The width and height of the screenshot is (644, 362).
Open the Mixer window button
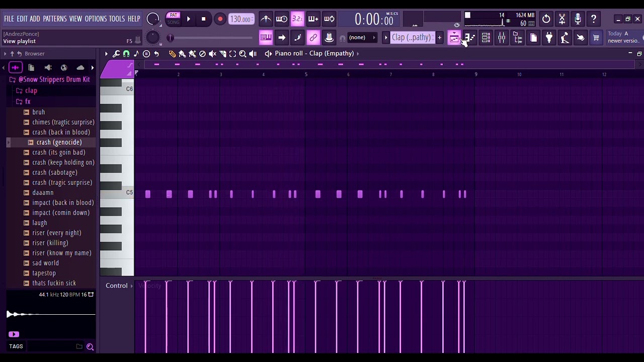(x=502, y=37)
